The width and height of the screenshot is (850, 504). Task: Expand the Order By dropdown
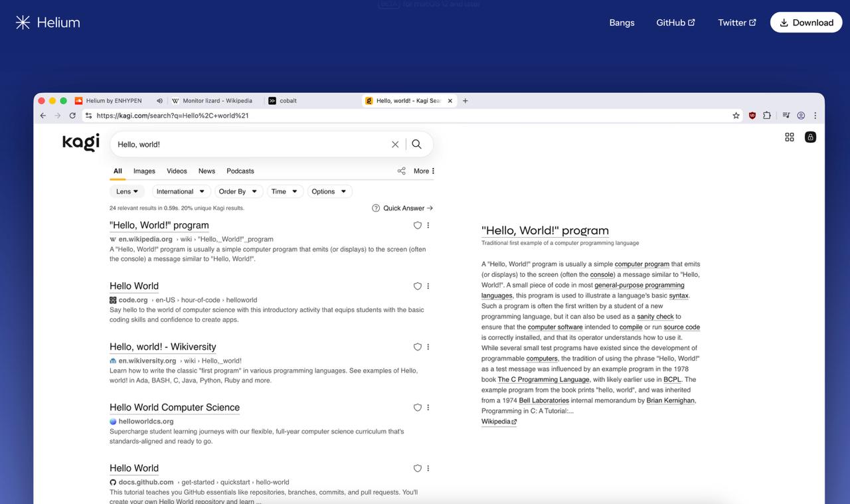[238, 191]
